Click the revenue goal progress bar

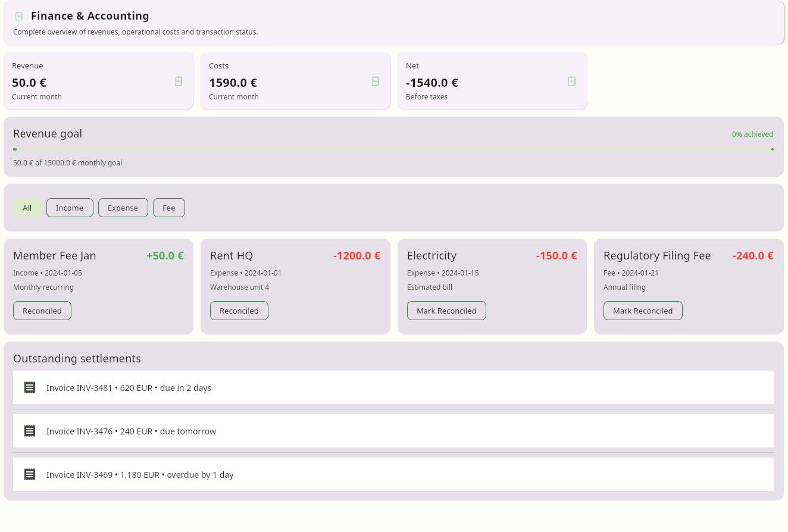[393, 149]
